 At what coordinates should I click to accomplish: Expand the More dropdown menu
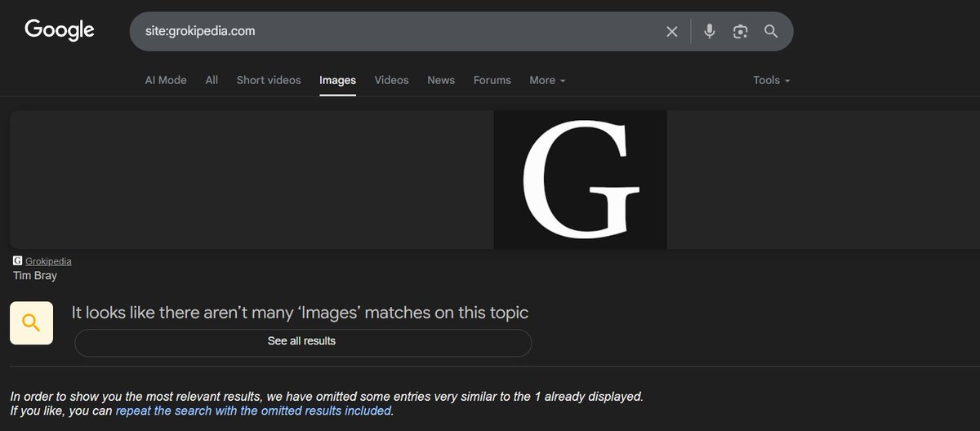point(547,80)
